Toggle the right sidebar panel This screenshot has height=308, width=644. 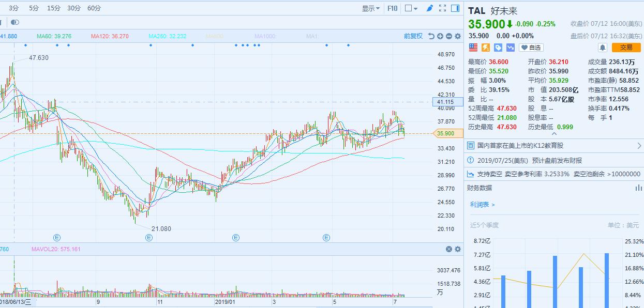[x=455, y=8]
